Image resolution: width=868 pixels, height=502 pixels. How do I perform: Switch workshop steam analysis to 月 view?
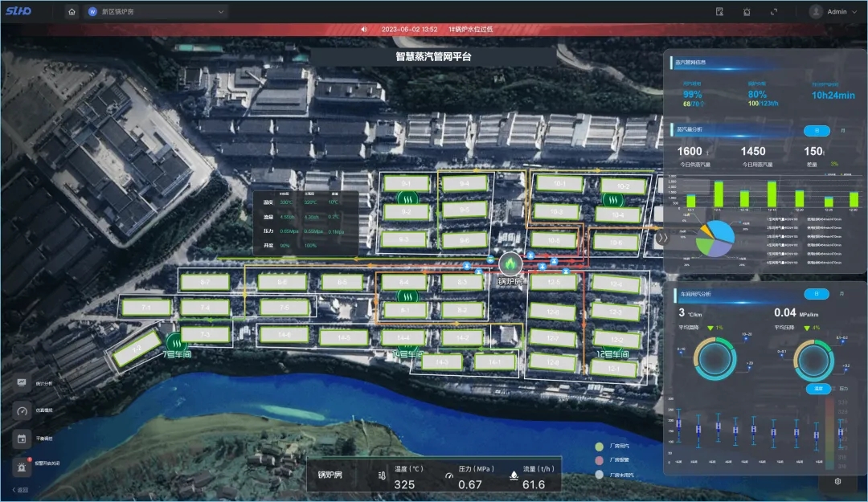coord(841,294)
